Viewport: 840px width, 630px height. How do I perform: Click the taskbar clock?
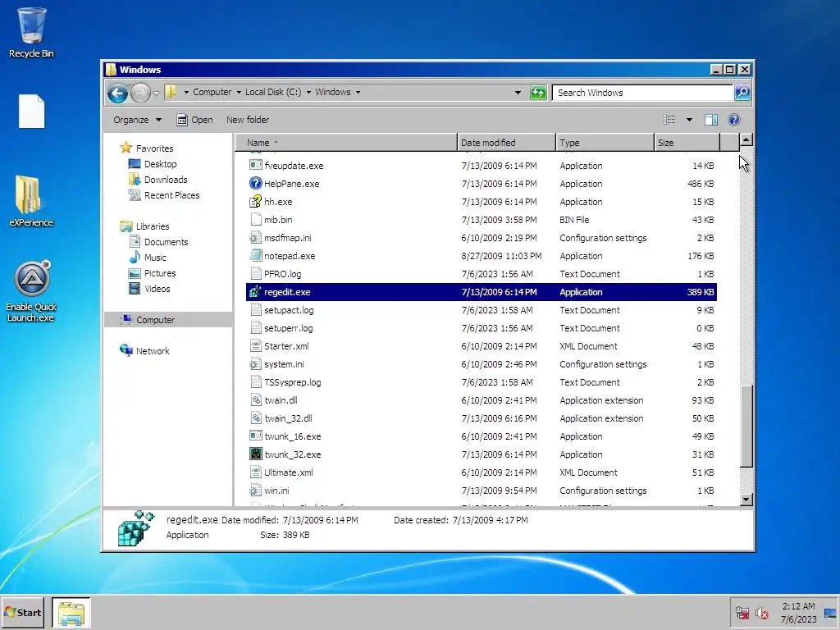(798, 613)
